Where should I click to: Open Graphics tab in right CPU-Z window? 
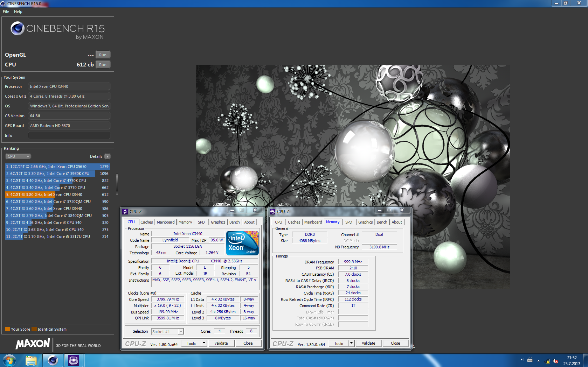[x=366, y=222]
